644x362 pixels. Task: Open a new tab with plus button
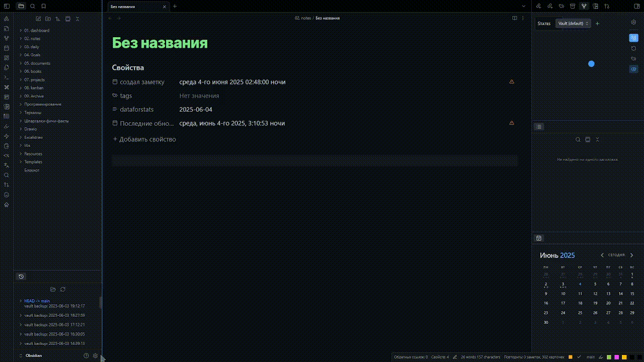point(175,7)
